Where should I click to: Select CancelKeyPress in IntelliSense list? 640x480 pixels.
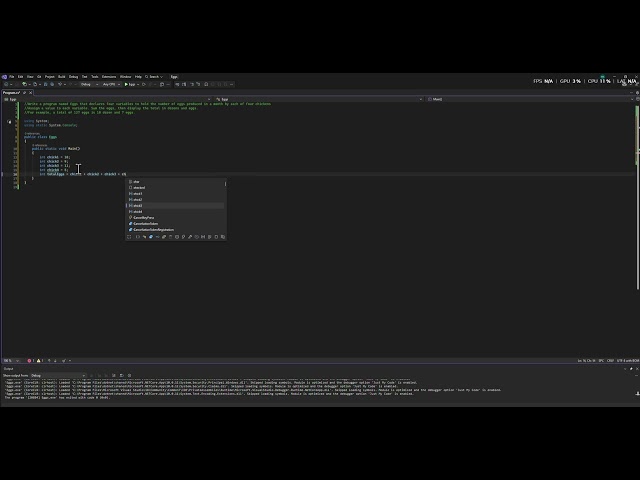pos(176,218)
